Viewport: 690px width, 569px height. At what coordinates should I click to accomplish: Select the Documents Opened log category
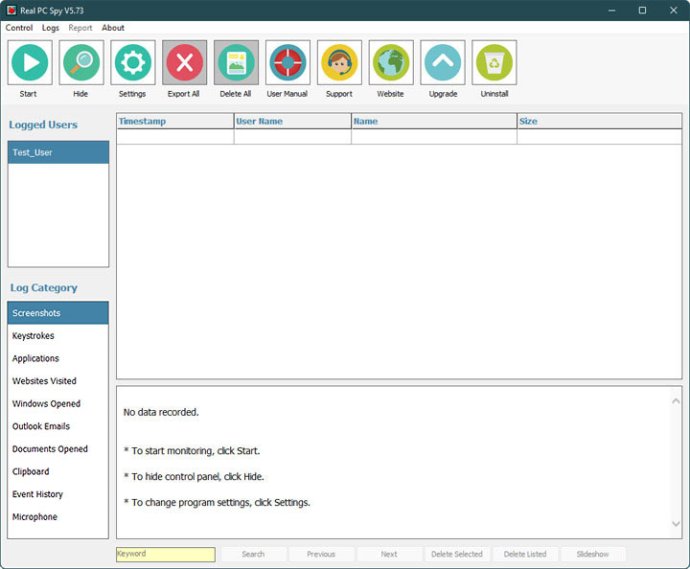[x=58, y=449]
